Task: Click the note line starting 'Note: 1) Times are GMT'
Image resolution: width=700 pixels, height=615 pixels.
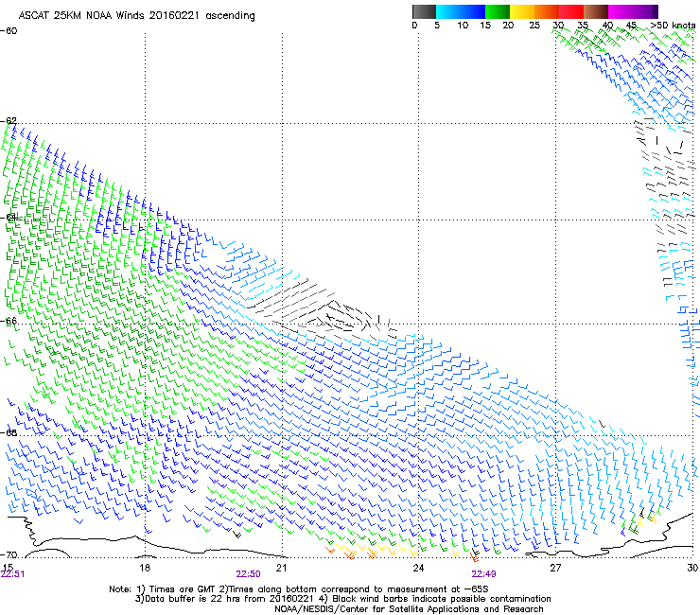Action: (x=299, y=589)
